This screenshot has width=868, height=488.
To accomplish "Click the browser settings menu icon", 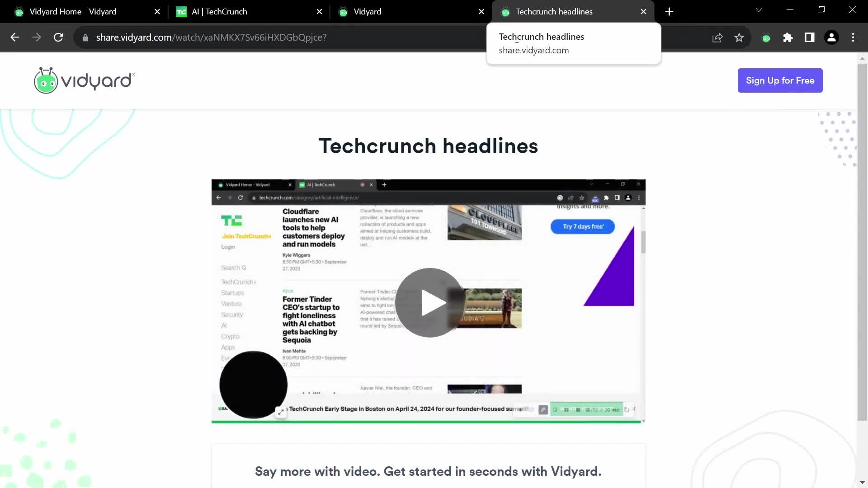I will (x=857, y=38).
